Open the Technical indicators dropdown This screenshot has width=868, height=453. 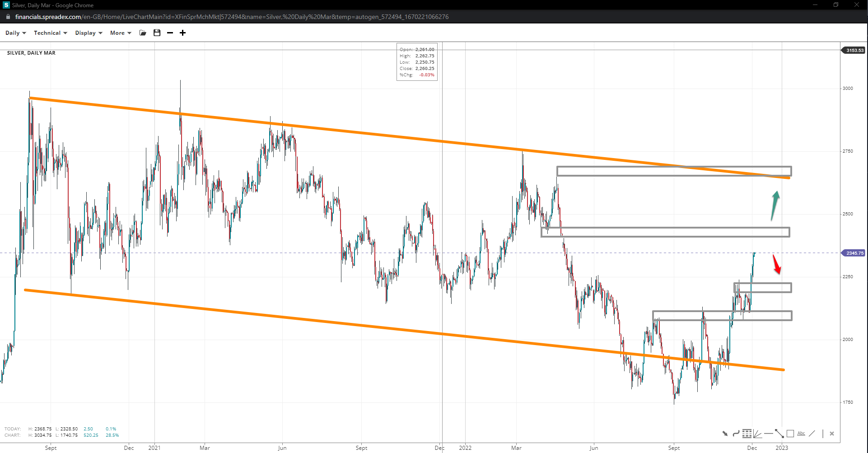[x=50, y=33]
